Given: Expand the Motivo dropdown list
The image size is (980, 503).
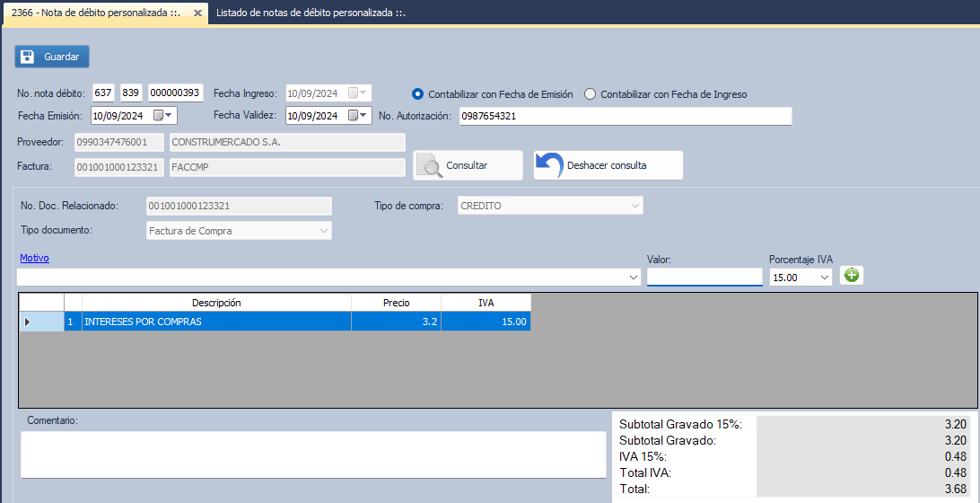Looking at the screenshot, I should [634, 278].
